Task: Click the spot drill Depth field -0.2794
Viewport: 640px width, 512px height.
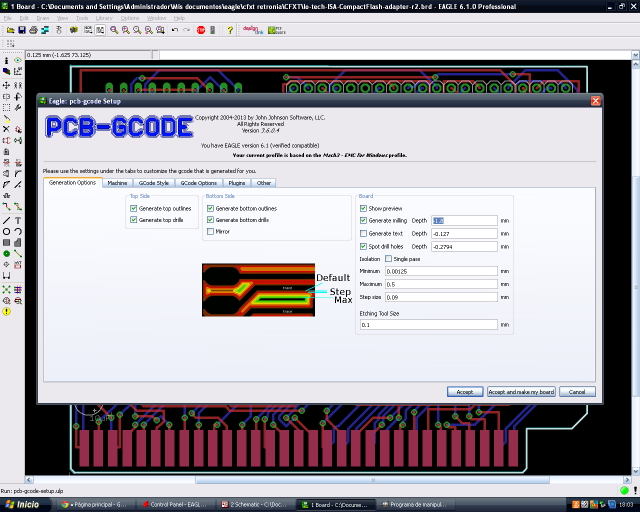Action: pos(464,247)
